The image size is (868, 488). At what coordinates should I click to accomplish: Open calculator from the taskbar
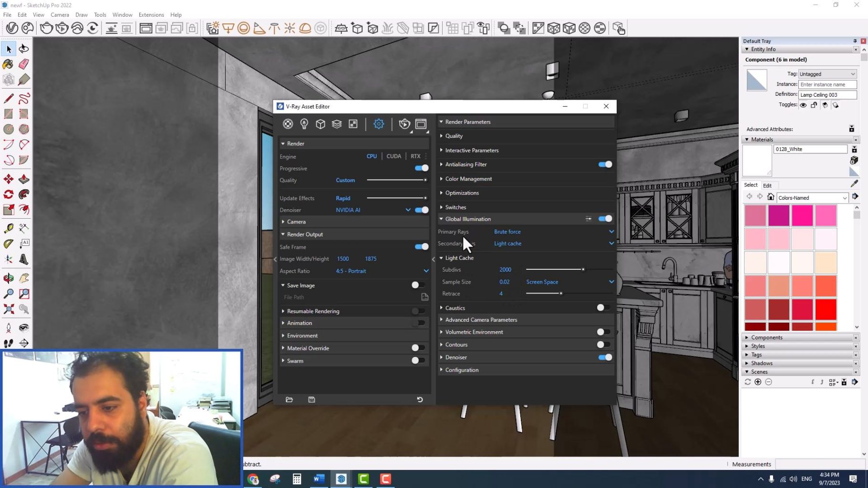point(297,479)
